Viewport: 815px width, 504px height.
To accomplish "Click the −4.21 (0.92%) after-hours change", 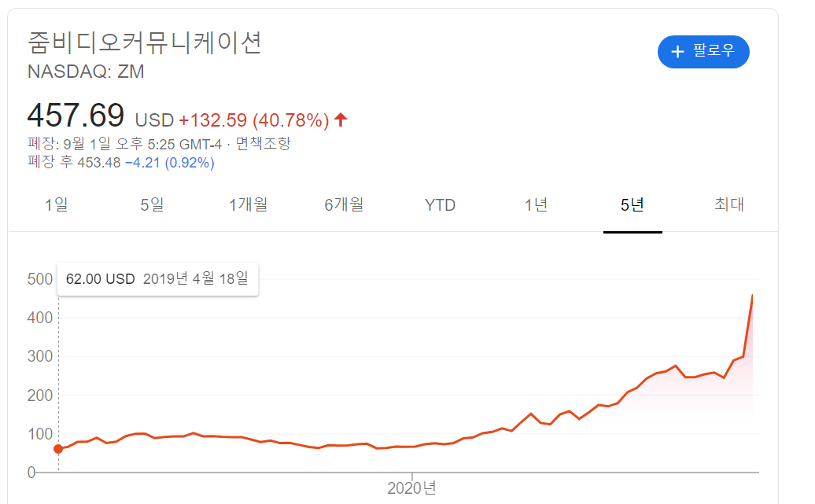I will [x=170, y=163].
